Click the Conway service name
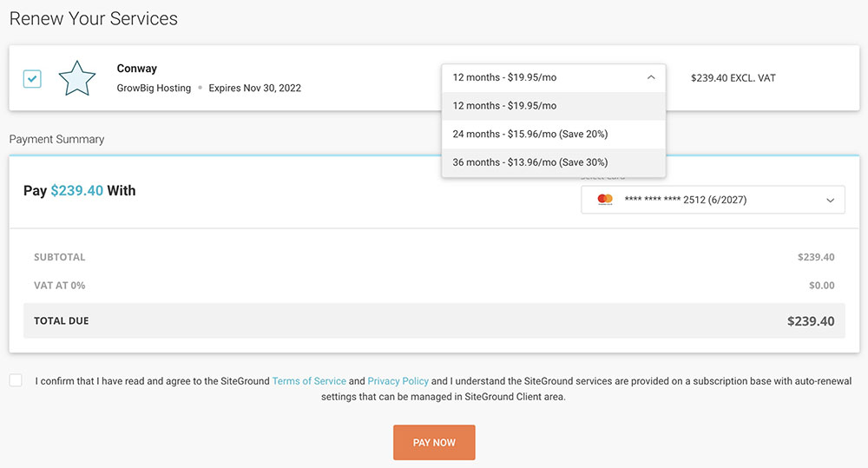 pyautogui.click(x=137, y=69)
